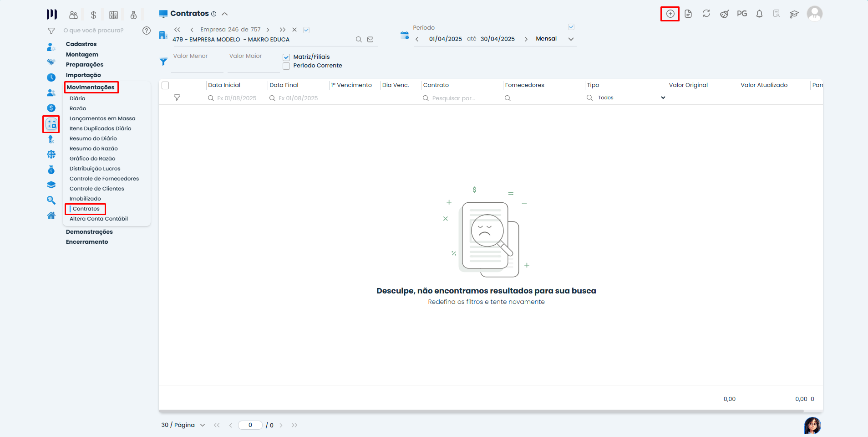This screenshot has width=868, height=437.
Task: Expand the Demonstrações section
Action: tap(89, 232)
